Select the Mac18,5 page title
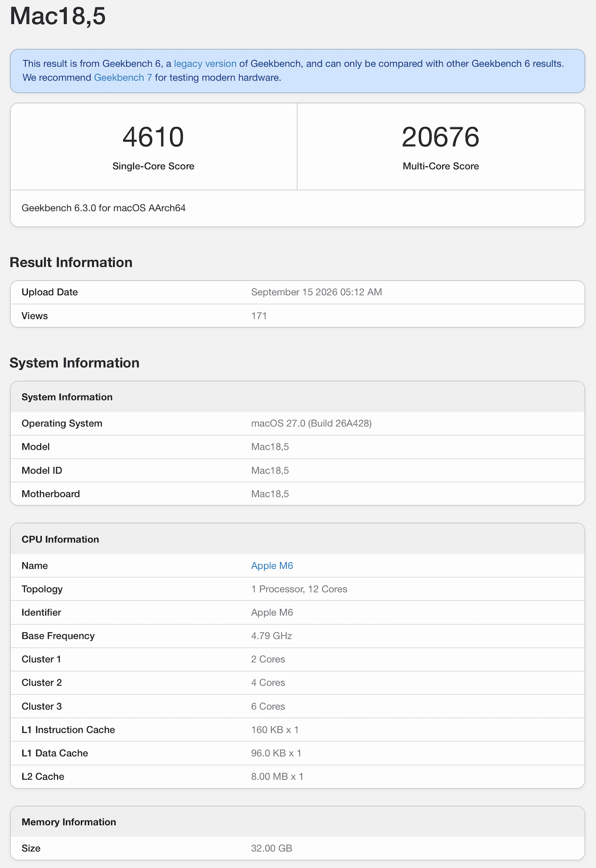596x868 pixels. 58,16
